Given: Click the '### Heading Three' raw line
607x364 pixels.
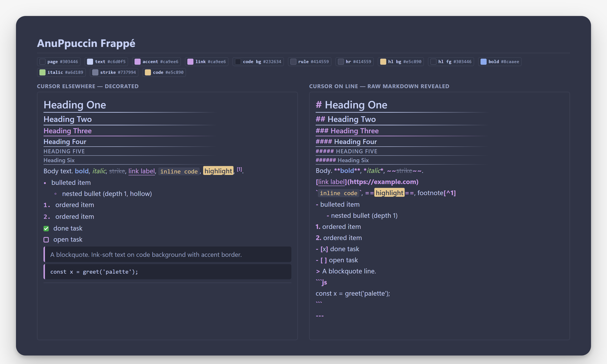Looking at the screenshot, I should click(347, 131).
